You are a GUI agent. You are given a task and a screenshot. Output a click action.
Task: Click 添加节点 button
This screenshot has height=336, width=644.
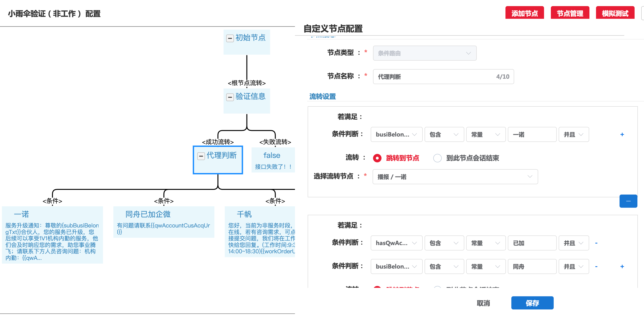tap(525, 13)
